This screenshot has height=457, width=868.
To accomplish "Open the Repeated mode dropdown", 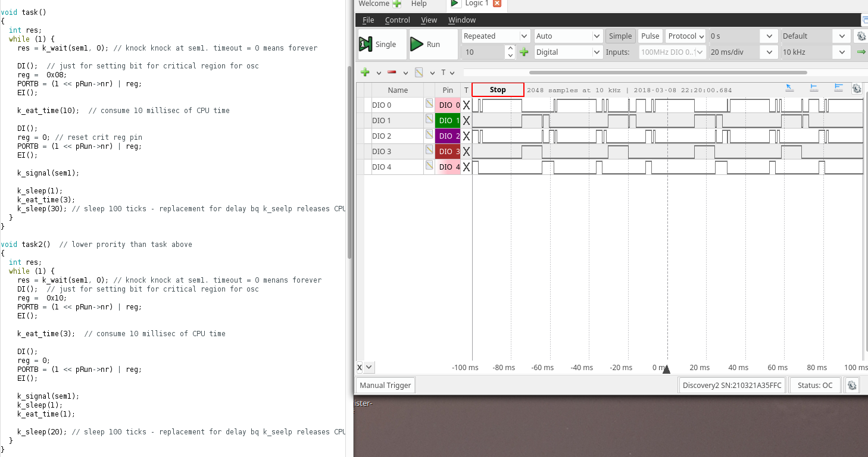I will click(495, 36).
